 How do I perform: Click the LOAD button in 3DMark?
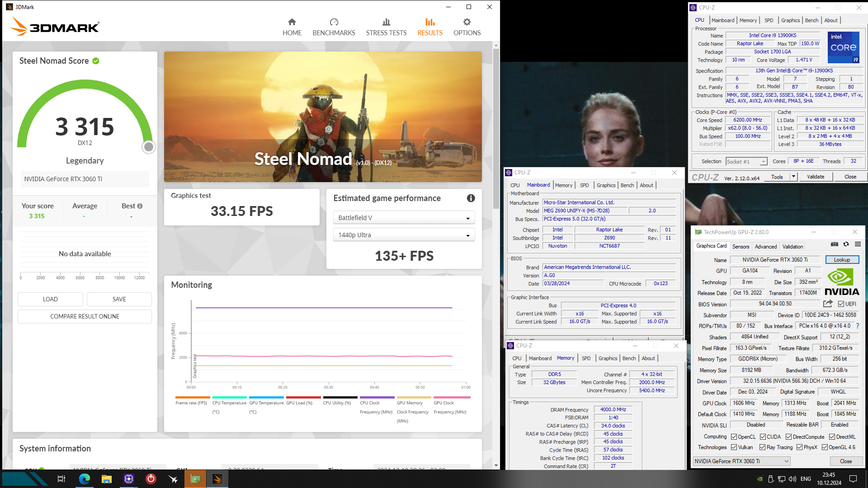coord(50,299)
